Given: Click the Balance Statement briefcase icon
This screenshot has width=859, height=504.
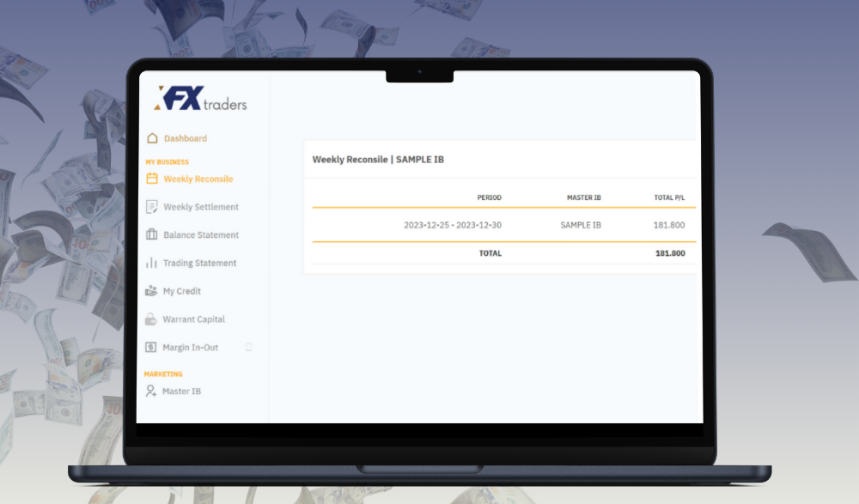Looking at the screenshot, I should point(152,235).
